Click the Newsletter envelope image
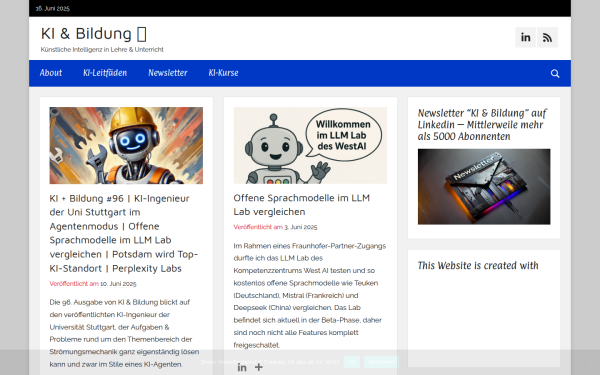Image resolution: width=600 pixels, height=375 pixels. pyautogui.click(x=484, y=187)
